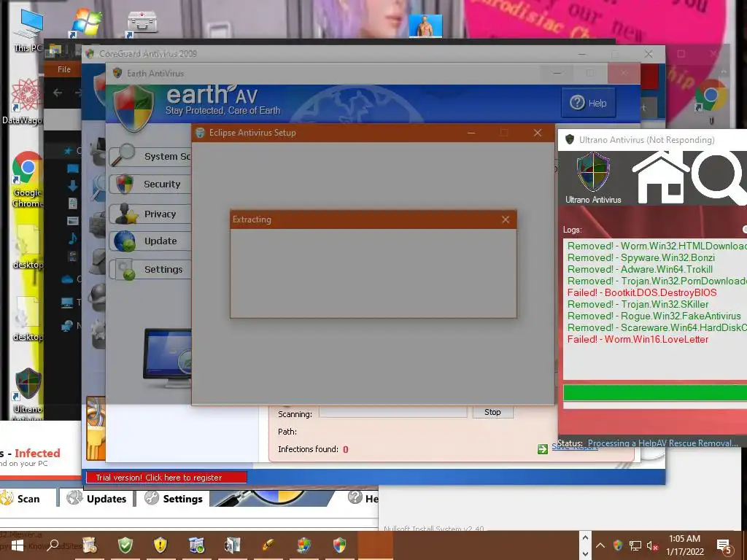This screenshot has width=747, height=560.
Task: Click the Ultrano Antivirus shield logo
Action: 592,172
